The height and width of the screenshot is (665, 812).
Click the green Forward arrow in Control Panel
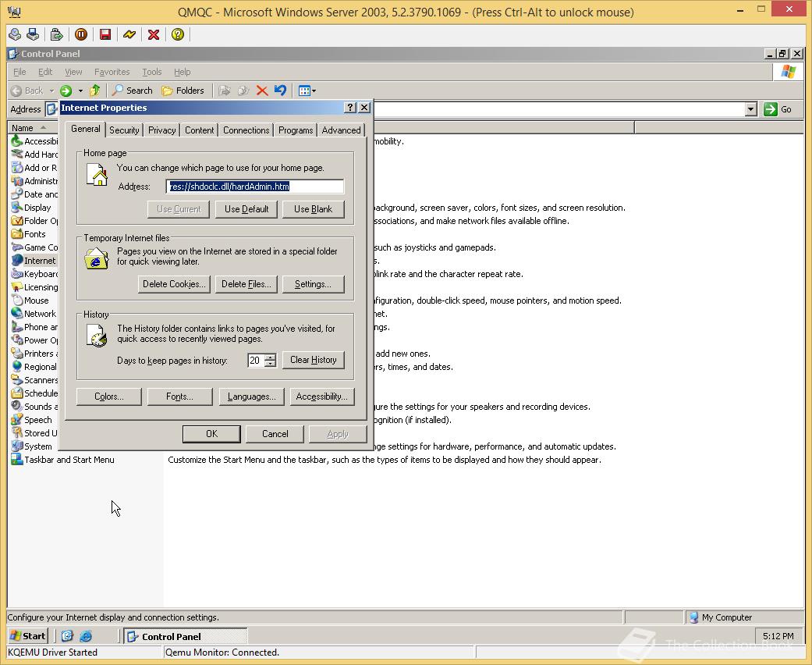click(66, 91)
